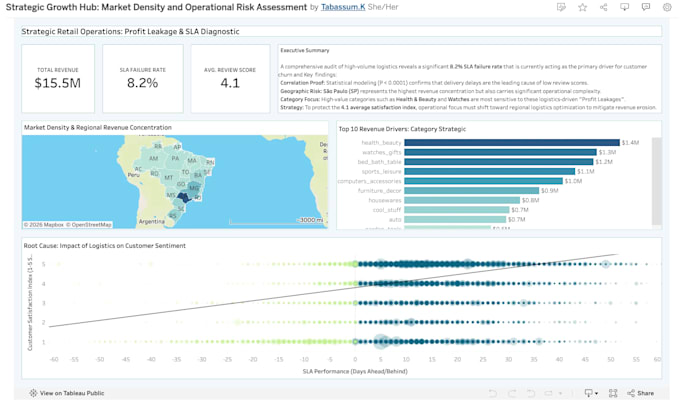
Task: Enter full screen mode via toolbar icon
Action: 613,393
